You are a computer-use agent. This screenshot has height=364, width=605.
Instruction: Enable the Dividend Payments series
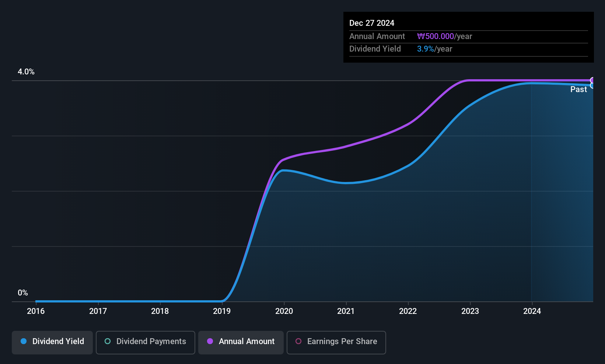(146, 342)
